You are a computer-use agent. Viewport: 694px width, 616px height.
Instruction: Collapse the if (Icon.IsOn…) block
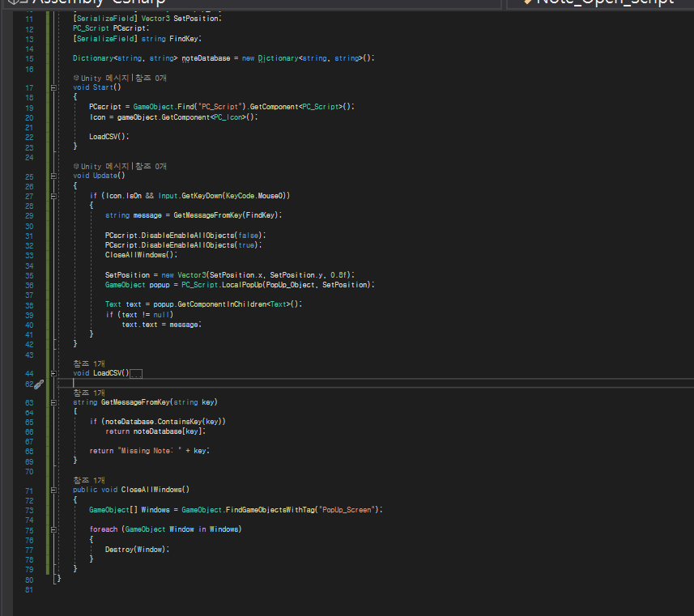53,196
